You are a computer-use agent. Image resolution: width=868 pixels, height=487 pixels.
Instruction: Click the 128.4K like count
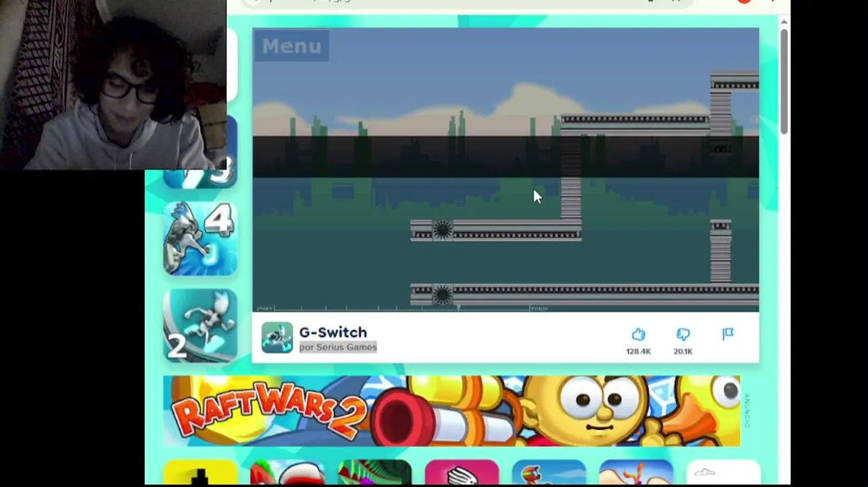639,352
